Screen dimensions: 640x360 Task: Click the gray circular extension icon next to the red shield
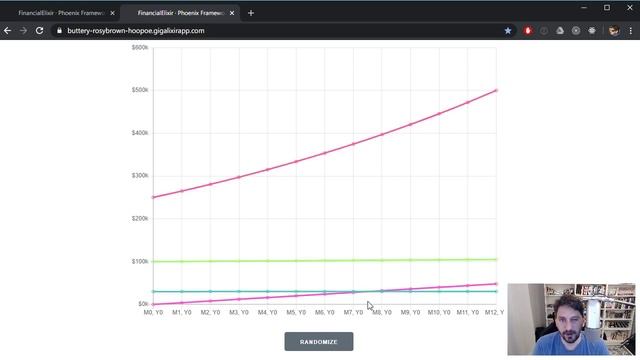point(544,31)
